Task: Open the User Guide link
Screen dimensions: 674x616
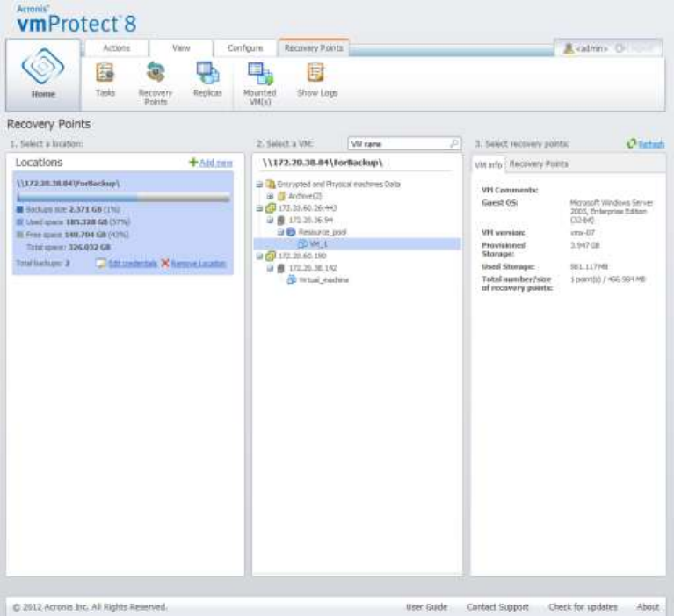Action: coord(427,607)
